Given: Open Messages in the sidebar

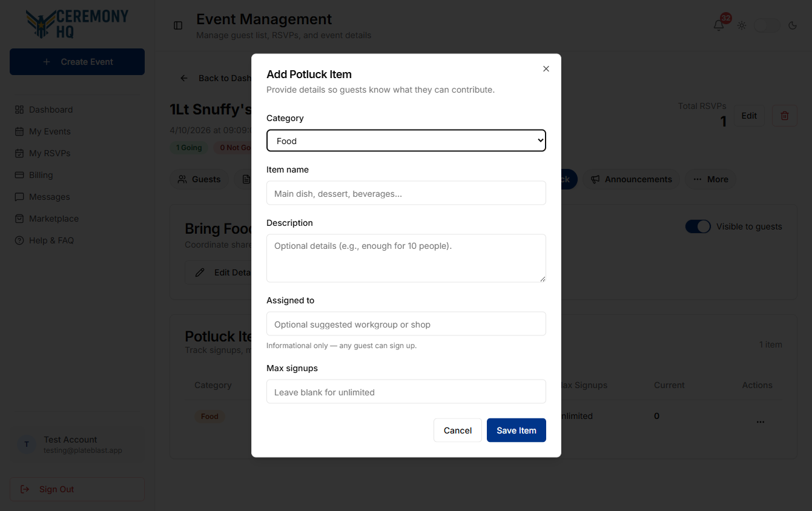Looking at the screenshot, I should tap(77, 197).
